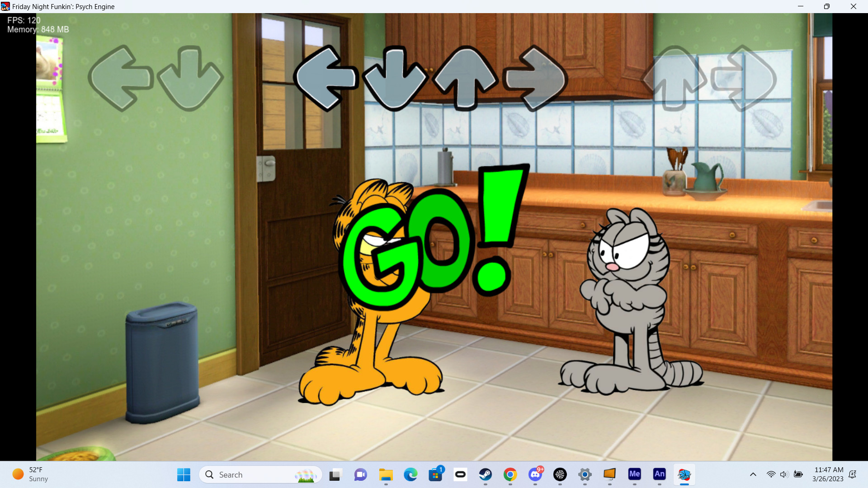
Task: Click the faded up arrow at far right
Action: pos(674,78)
